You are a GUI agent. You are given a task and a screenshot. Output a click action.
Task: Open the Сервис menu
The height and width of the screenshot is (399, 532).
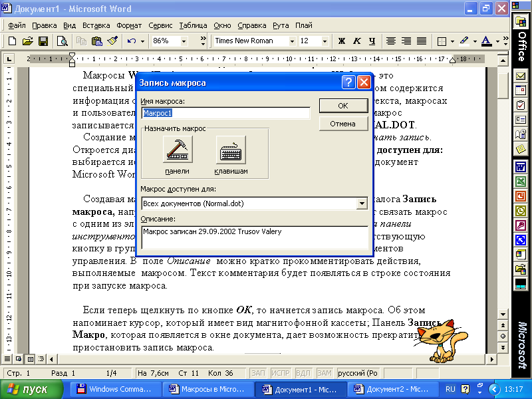point(160,25)
